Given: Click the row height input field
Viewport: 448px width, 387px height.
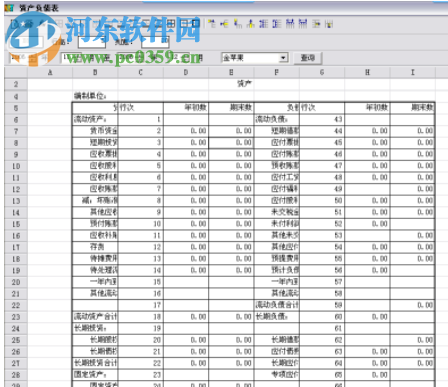Looking at the screenshot, I should pos(91,42).
